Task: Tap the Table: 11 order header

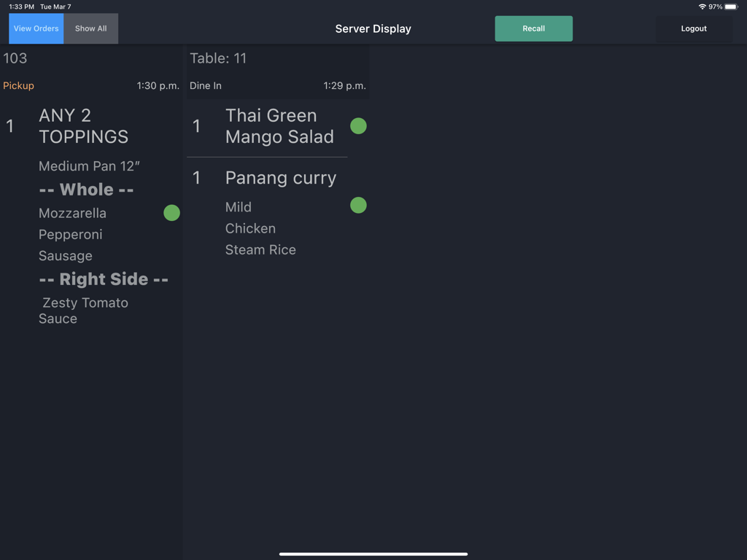Action: pos(218,58)
